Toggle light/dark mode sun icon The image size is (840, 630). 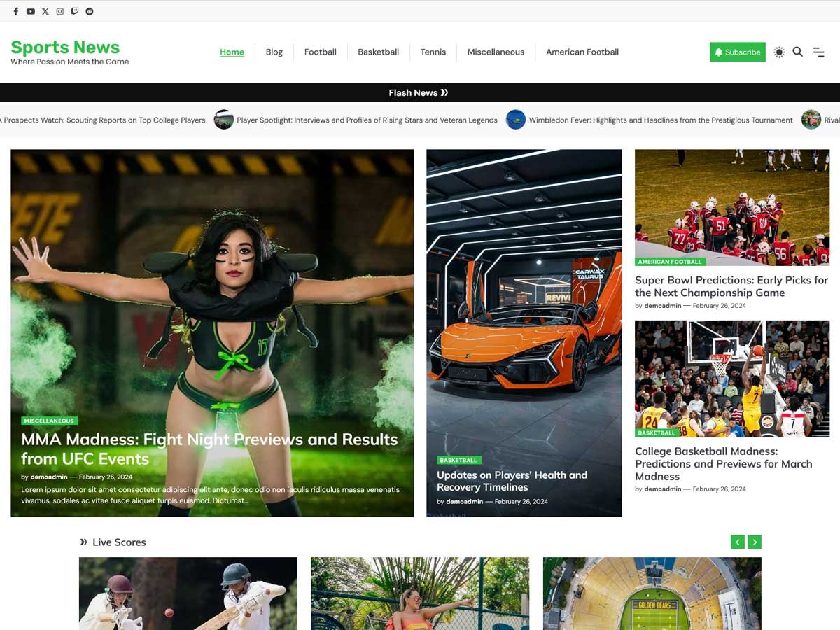click(x=779, y=52)
